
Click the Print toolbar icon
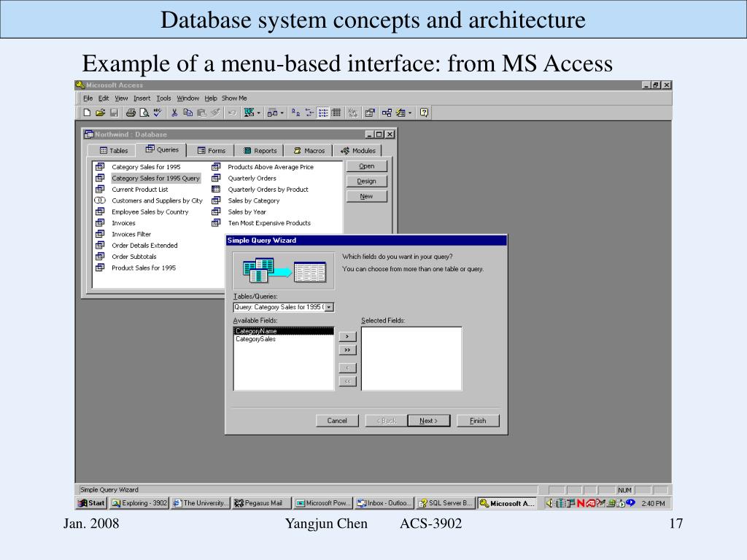coord(131,113)
